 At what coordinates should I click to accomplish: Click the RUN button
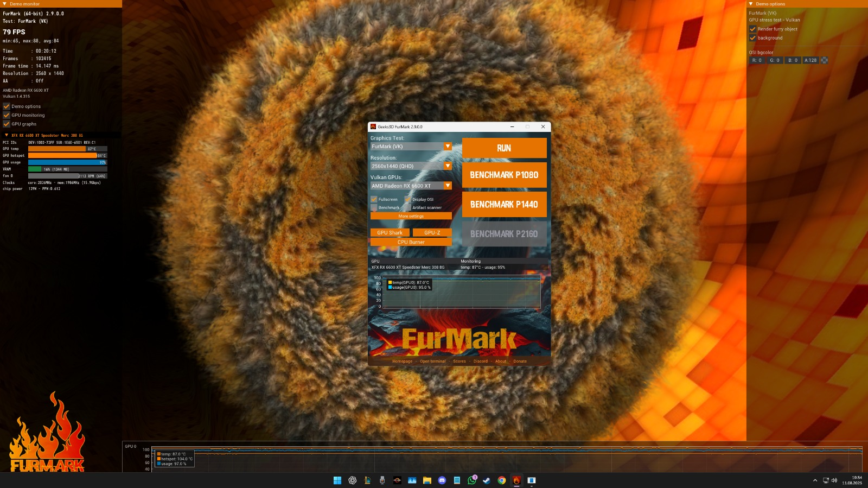tap(504, 148)
